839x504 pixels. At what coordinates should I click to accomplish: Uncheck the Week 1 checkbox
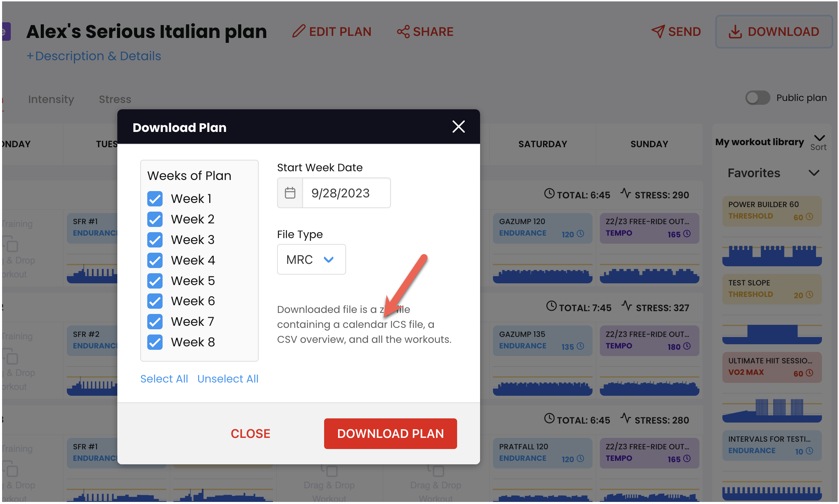(155, 199)
